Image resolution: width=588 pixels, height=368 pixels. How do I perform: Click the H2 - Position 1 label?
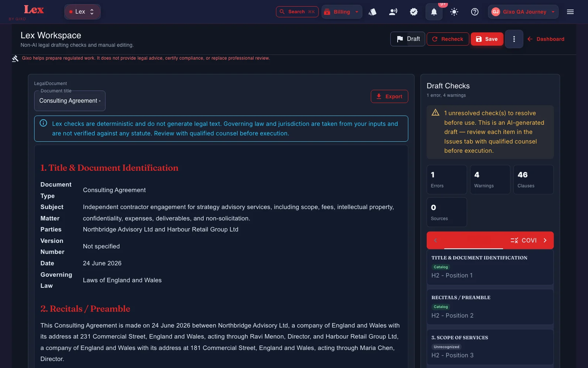coord(452,276)
